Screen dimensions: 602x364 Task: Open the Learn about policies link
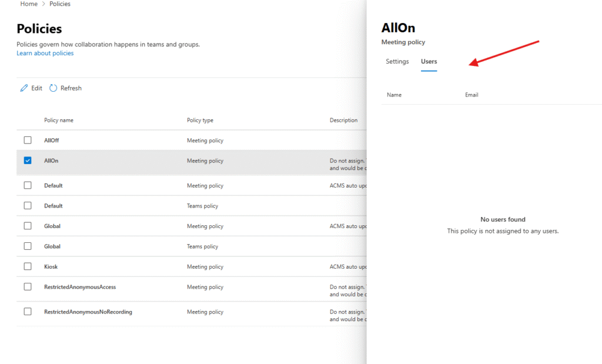point(45,54)
